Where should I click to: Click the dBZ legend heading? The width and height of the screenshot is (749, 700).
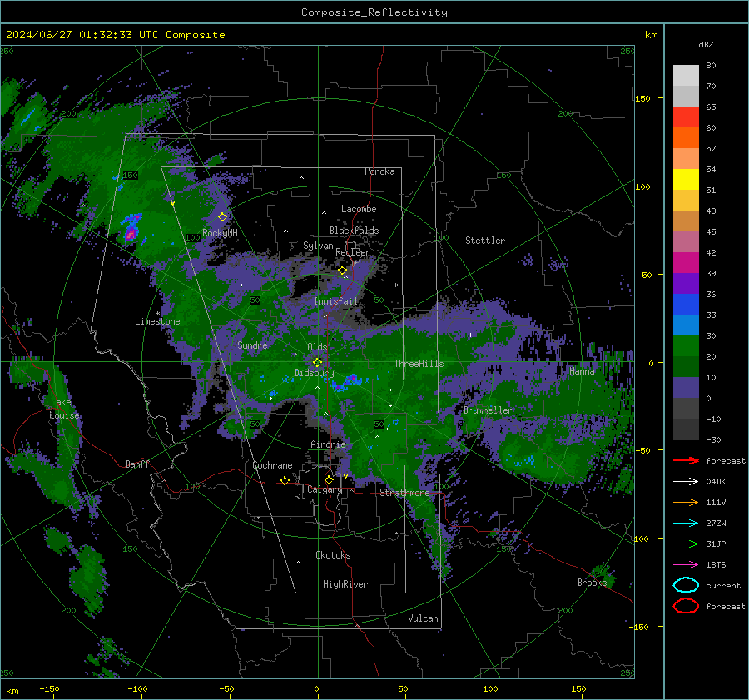pyautogui.click(x=706, y=44)
